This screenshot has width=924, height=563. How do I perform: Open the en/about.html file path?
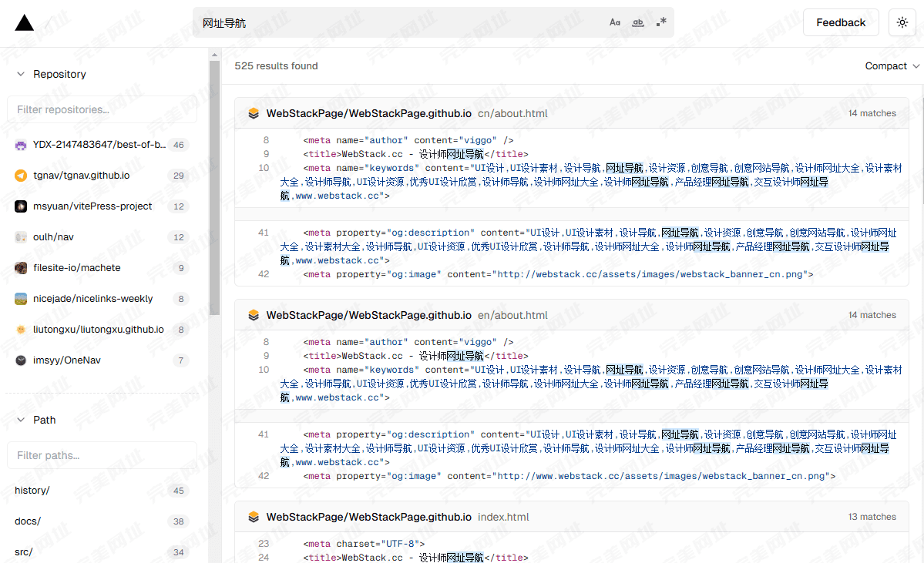pos(512,315)
